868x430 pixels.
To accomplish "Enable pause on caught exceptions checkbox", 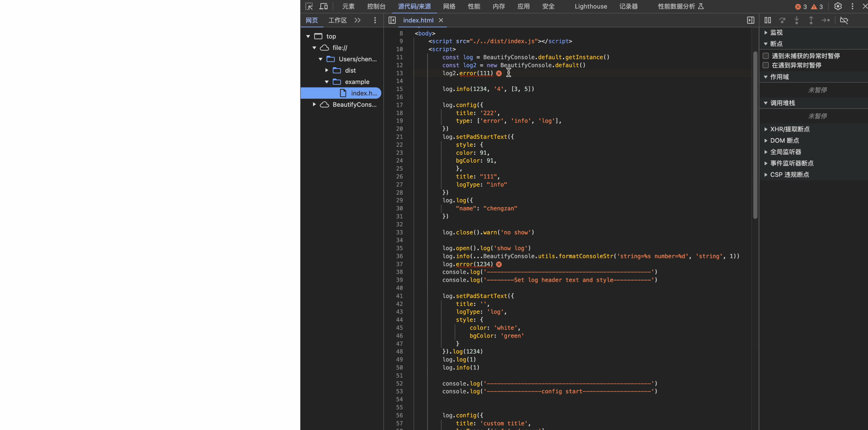I will tap(766, 65).
